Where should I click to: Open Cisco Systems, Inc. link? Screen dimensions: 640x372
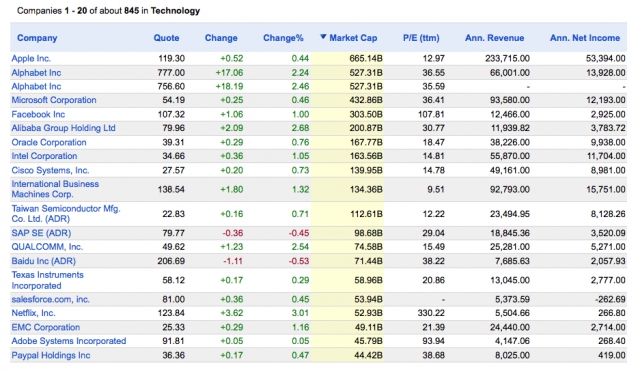click(50, 170)
